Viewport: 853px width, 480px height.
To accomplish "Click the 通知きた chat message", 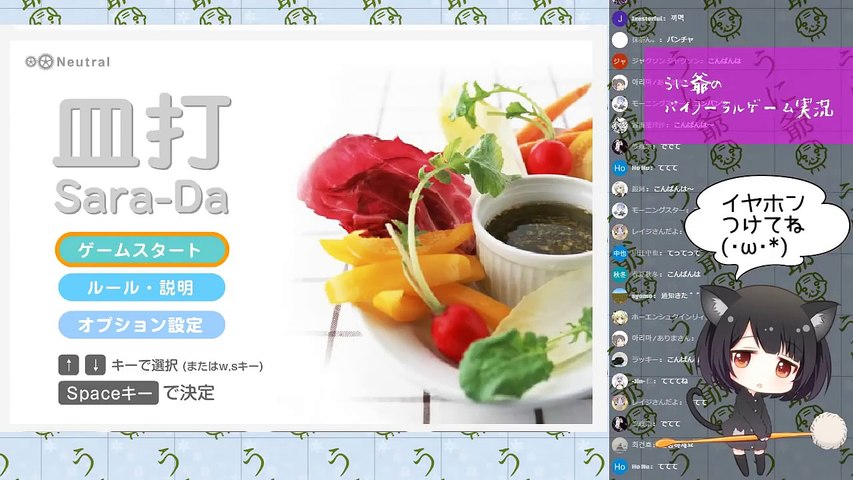I will point(680,296).
